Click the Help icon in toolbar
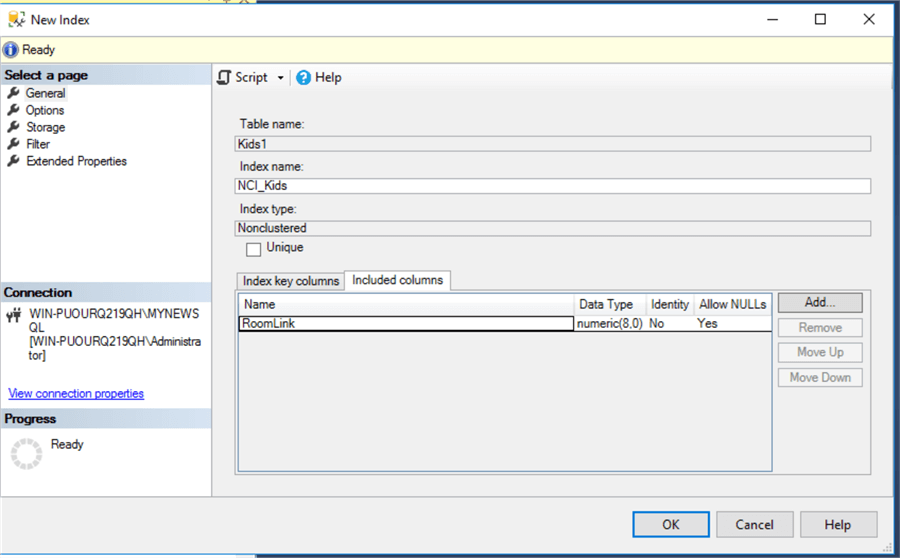Viewport: 900px width, 558px height. [x=304, y=78]
